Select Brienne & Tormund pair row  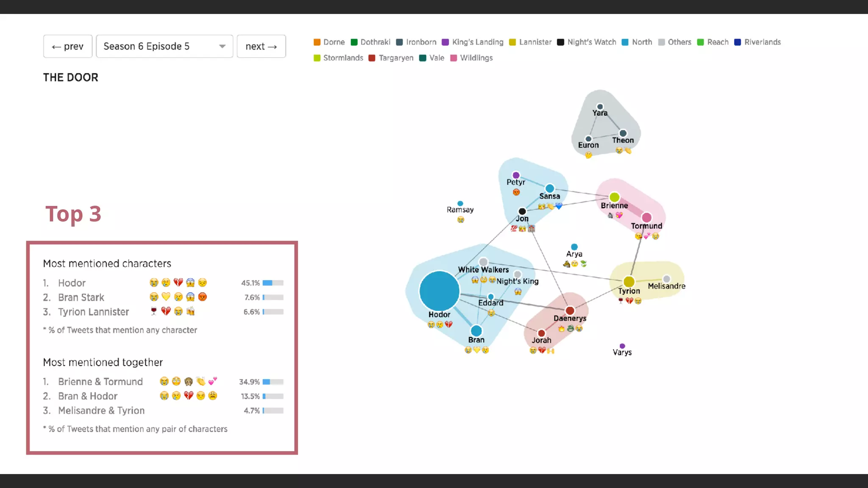click(100, 382)
